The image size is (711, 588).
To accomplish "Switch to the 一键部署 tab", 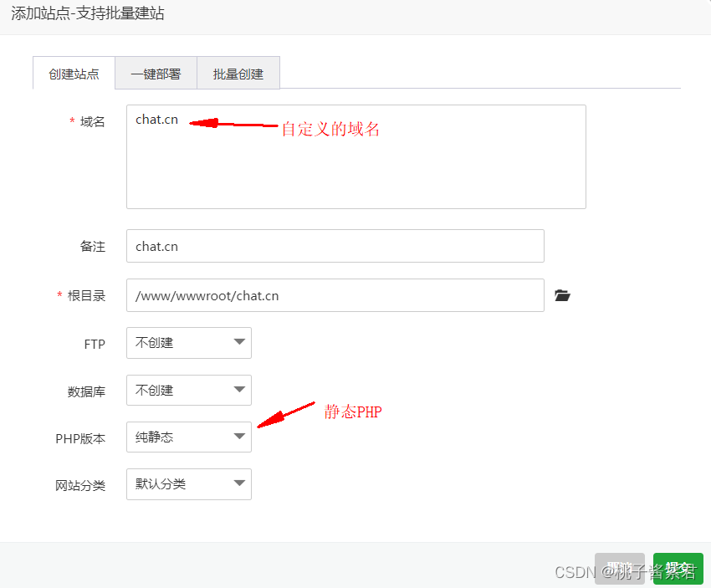I will pyautogui.click(x=156, y=73).
